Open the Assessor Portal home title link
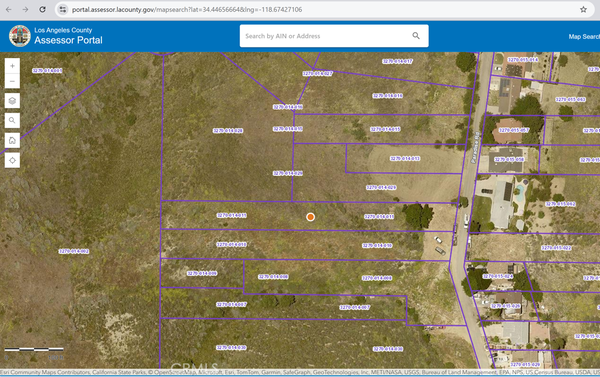 pos(68,40)
